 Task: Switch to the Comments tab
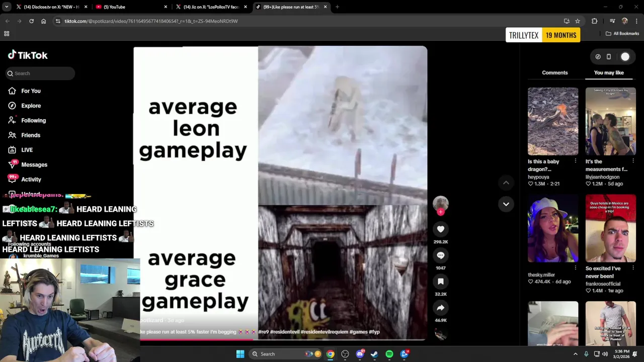[554, 73]
